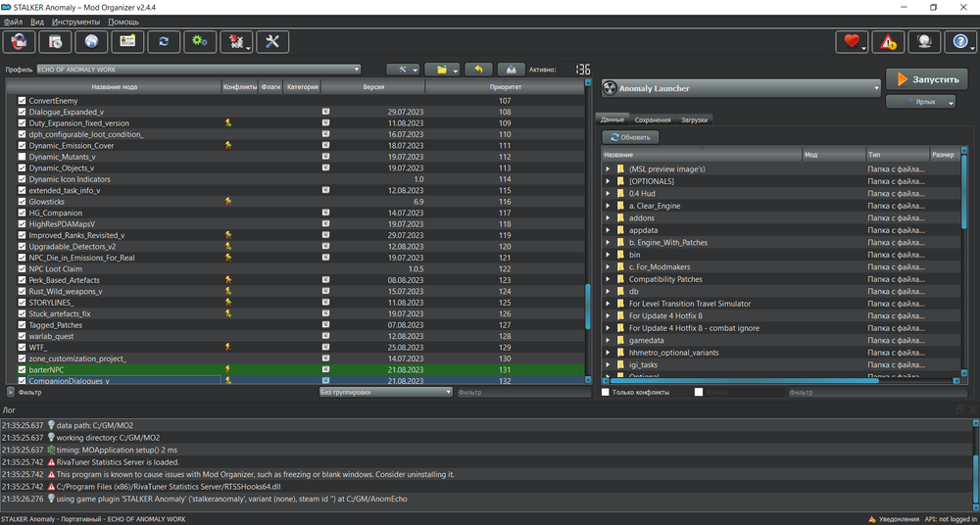980x525 pixels.
Task: Click the yellow undo arrow button
Action: 478,70
